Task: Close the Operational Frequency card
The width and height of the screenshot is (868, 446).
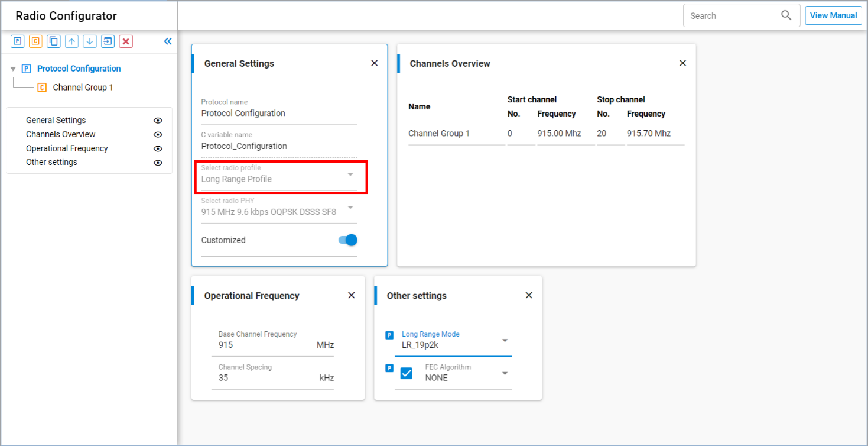Action: coord(352,295)
